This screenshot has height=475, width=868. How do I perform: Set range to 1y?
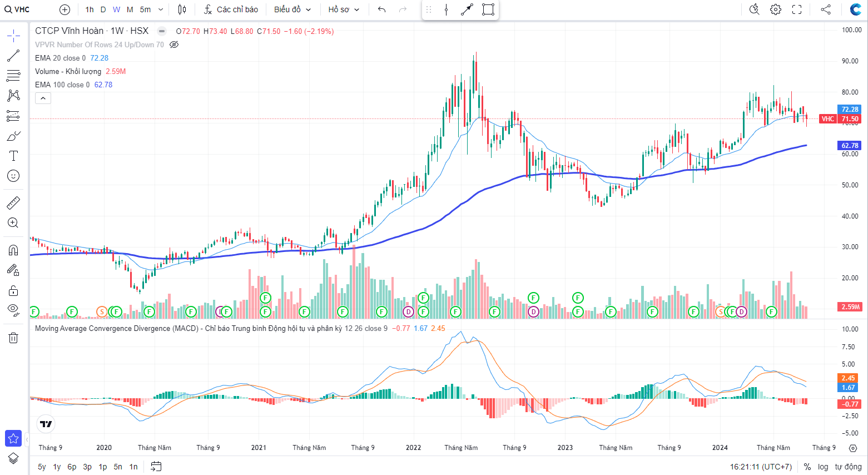57,467
